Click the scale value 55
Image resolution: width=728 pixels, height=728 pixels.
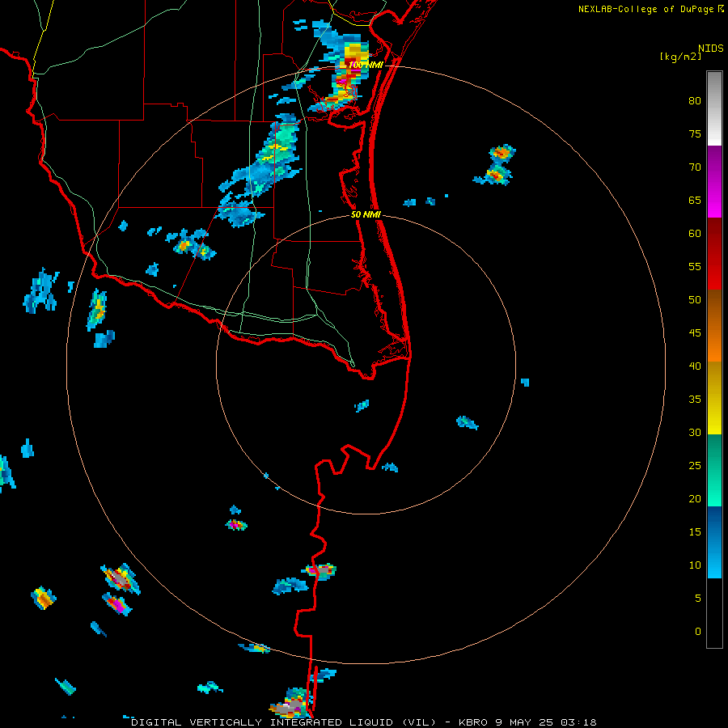[x=695, y=266]
